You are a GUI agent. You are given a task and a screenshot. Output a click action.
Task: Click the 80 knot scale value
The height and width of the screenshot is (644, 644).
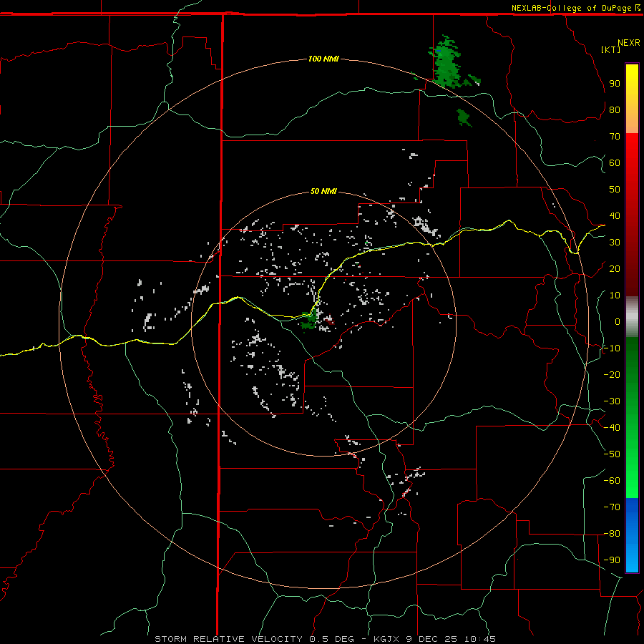pyautogui.click(x=615, y=109)
